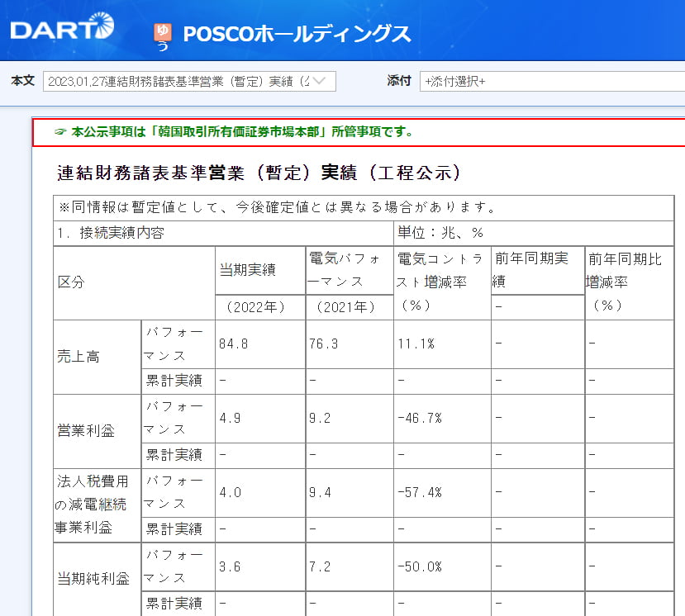Screen dimensions: 685x616
Task: Click the orange ゆ market badge icon
Action: pyautogui.click(x=163, y=32)
